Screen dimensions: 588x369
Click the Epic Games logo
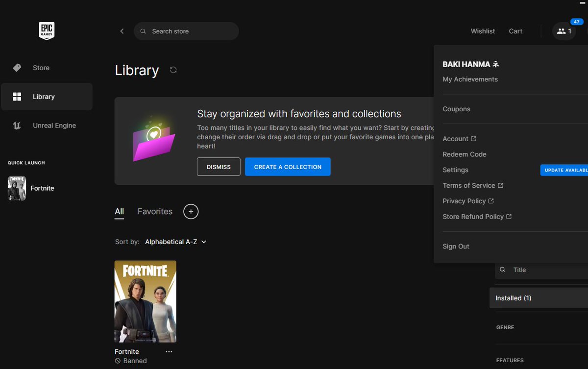[47, 31]
